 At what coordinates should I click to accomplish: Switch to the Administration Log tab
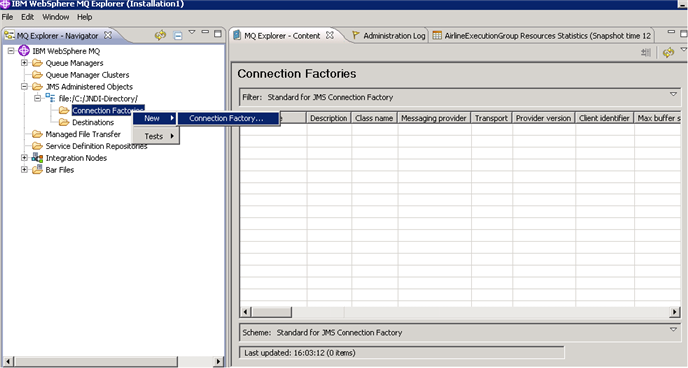[389, 36]
